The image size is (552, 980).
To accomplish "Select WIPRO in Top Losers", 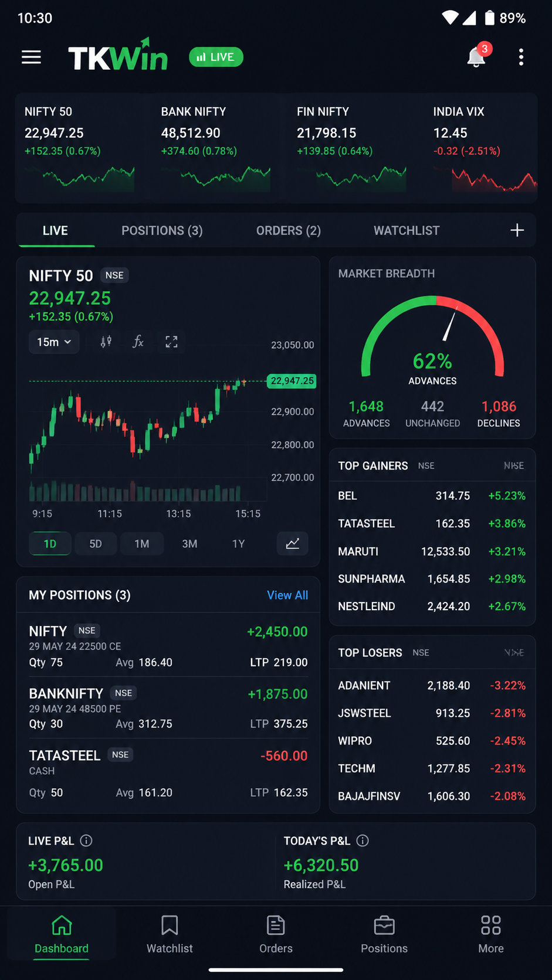I will pyautogui.click(x=432, y=741).
